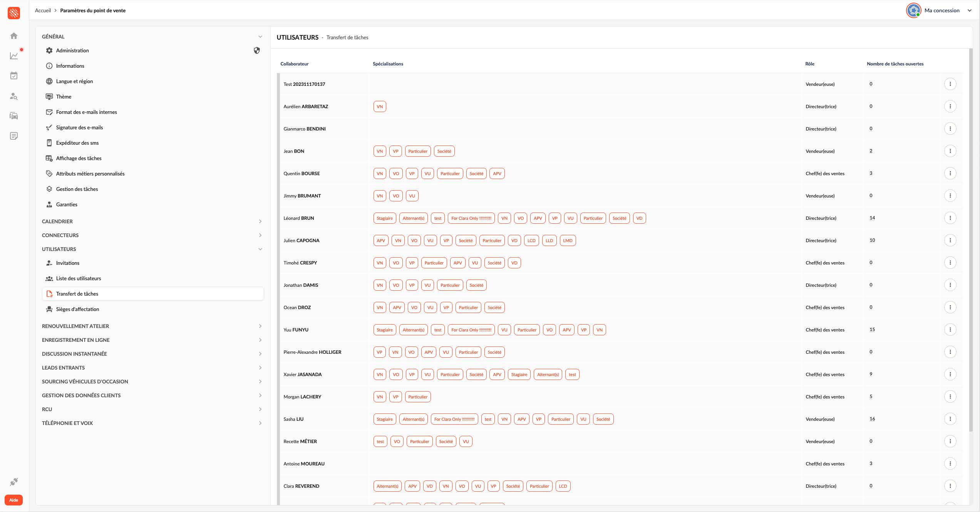Open Administration settings
This screenshot has width=980, height=512.
pyautogui.click(x=152, y=50)
